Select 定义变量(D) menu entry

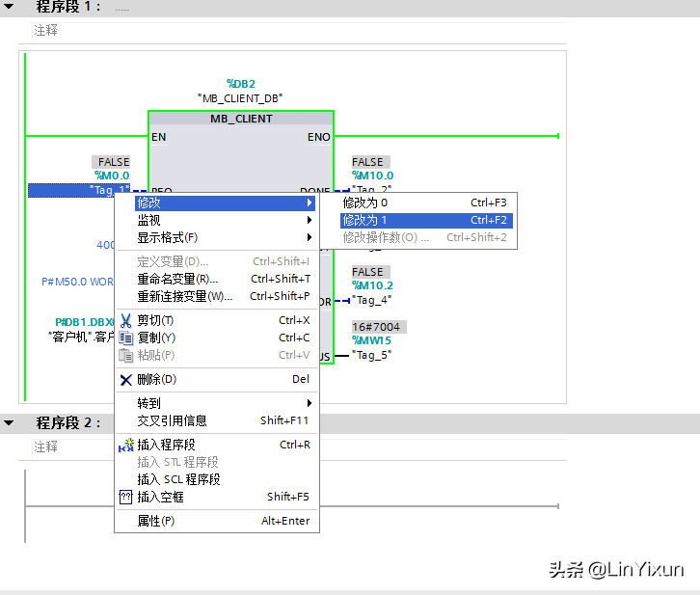point(225,261)
